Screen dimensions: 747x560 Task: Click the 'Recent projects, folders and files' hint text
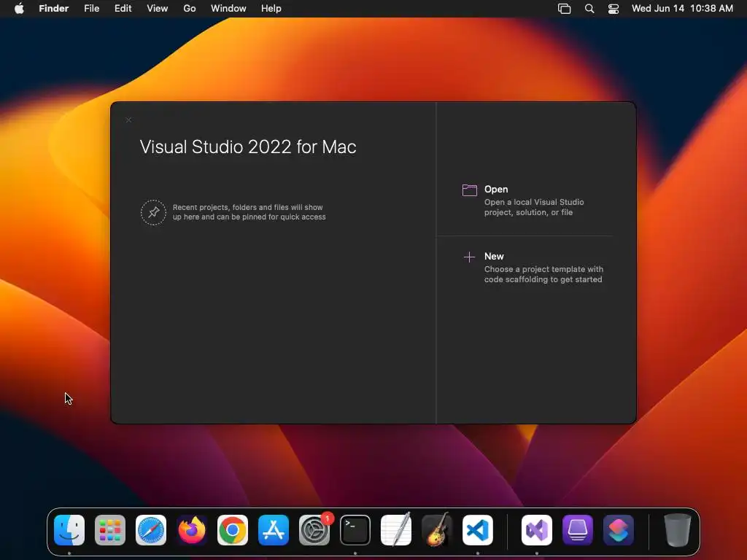point(249,212)
